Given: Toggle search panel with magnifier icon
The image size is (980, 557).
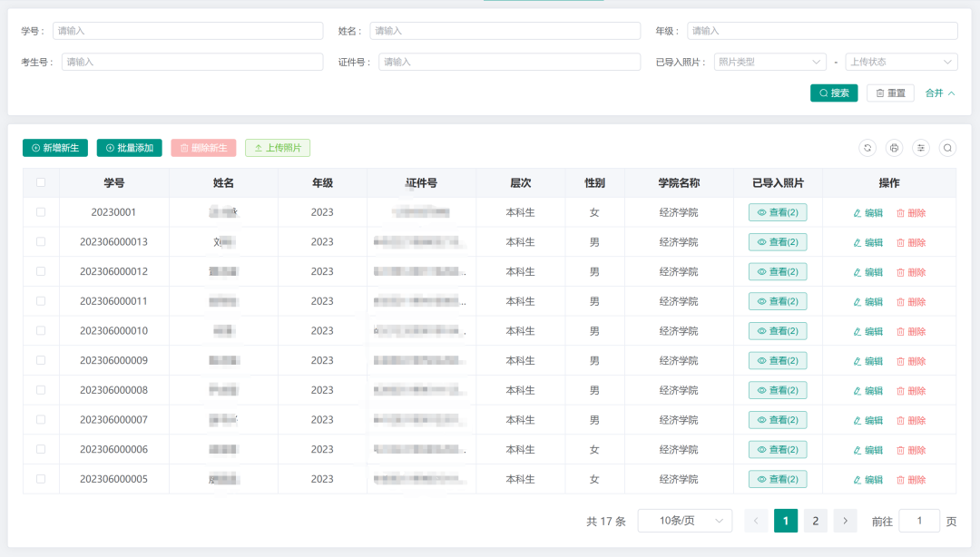Looking at the screenshot, I should tap(947, 148).
